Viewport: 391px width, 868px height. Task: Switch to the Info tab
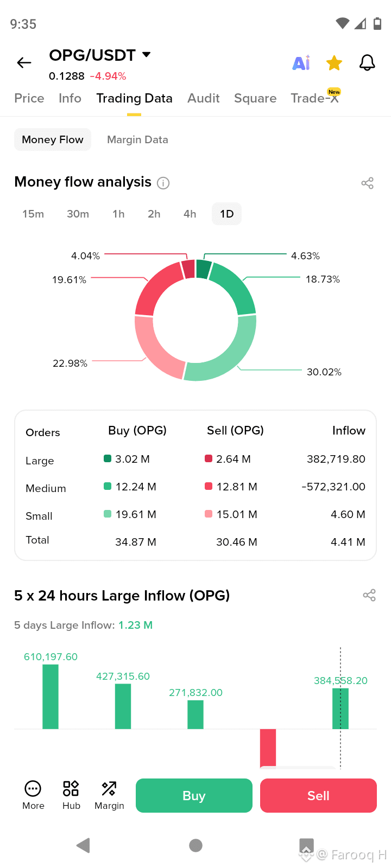(x=70, y=98)
